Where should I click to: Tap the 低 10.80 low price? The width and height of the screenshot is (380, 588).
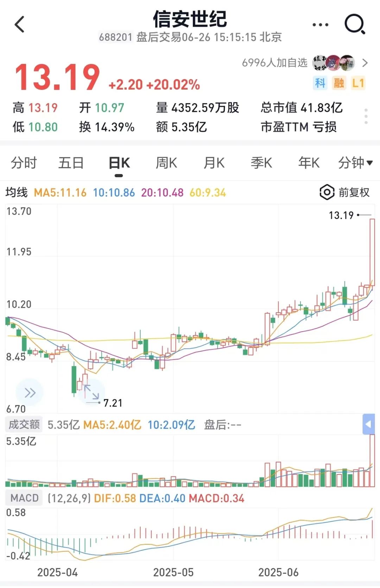(35, 127)
